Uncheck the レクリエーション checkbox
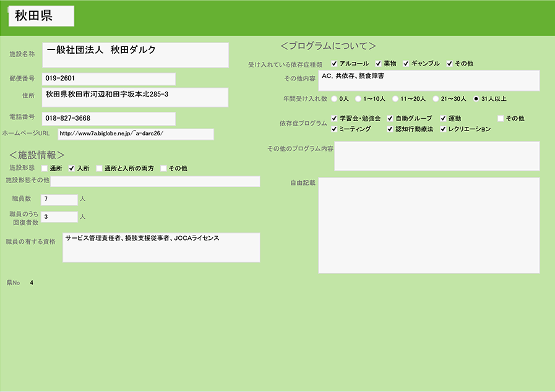Image resolution: width=555 pixels, height=392 pixels. 443,129
